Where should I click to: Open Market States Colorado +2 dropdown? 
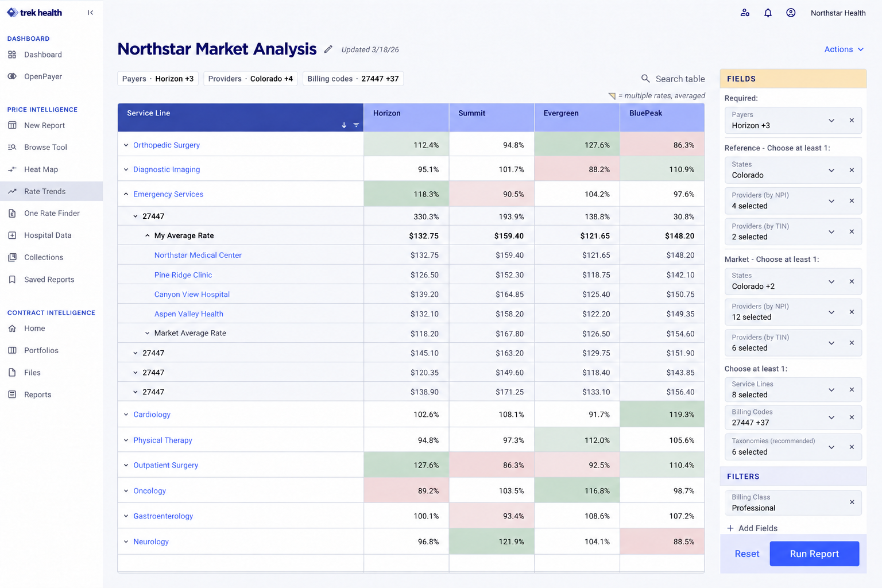click(x=831, y=281)
